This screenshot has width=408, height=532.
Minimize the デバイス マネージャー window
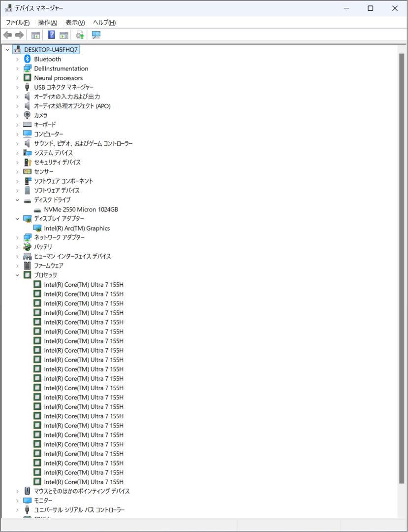click(x=346, y=8)
